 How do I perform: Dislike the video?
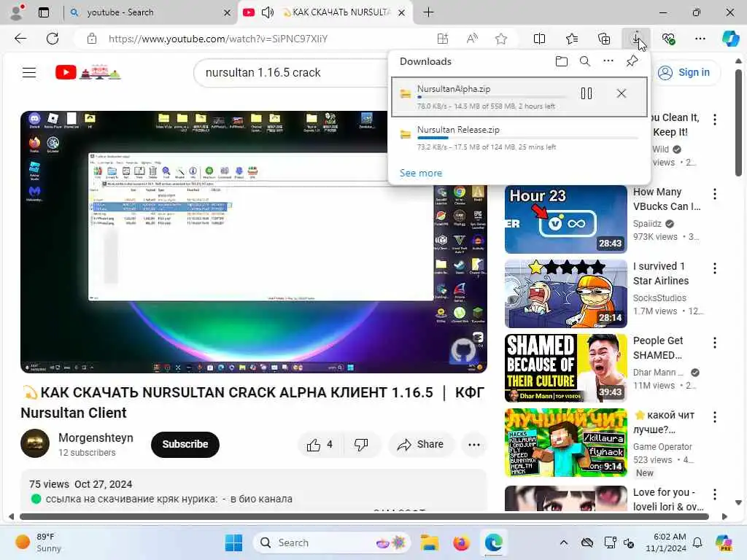pos(361,445)
